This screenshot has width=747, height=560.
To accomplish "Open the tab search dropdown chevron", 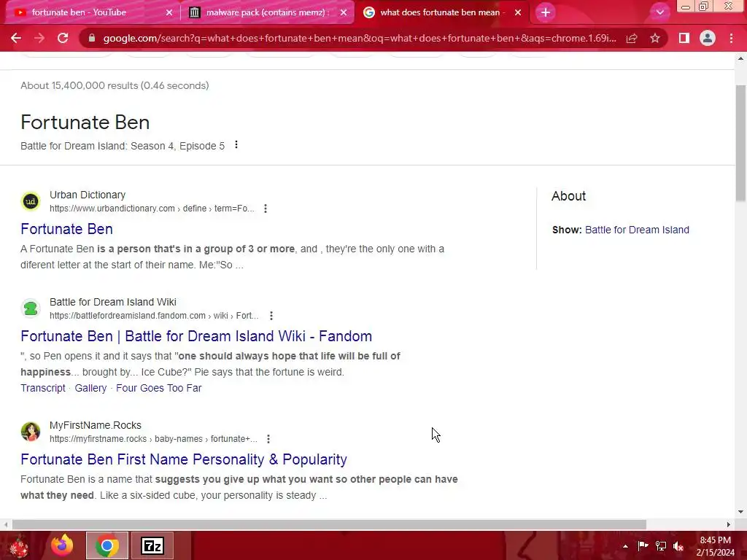I will pyautogui.click(x=659, y=12).
